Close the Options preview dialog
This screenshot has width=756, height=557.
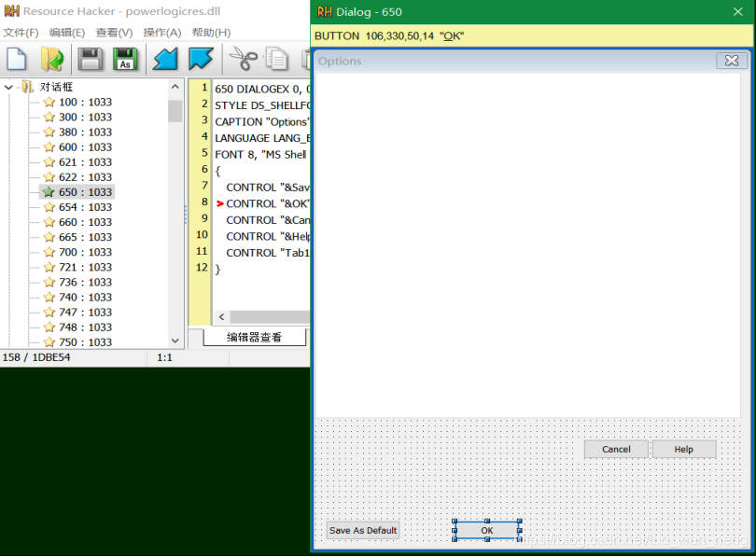point(732,61)
